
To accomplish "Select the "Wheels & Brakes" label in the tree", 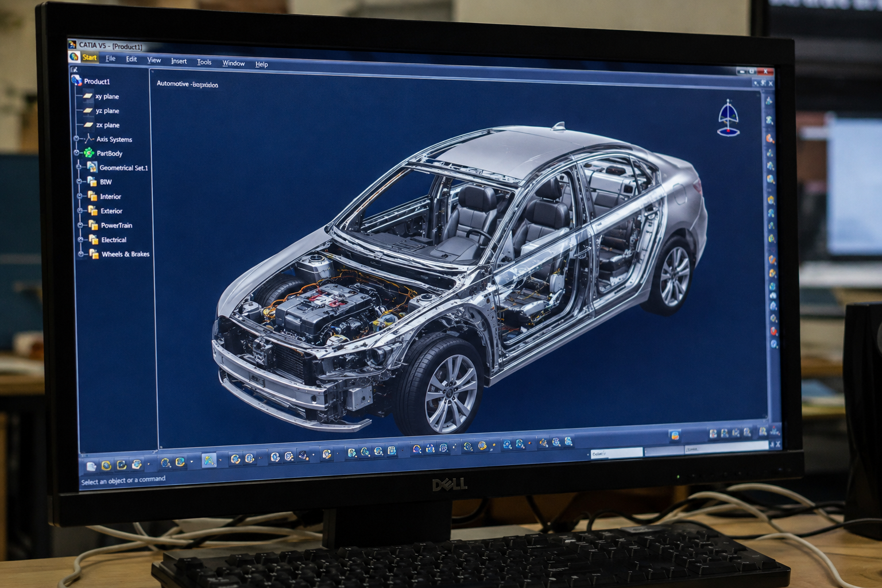I will (126, 254).
